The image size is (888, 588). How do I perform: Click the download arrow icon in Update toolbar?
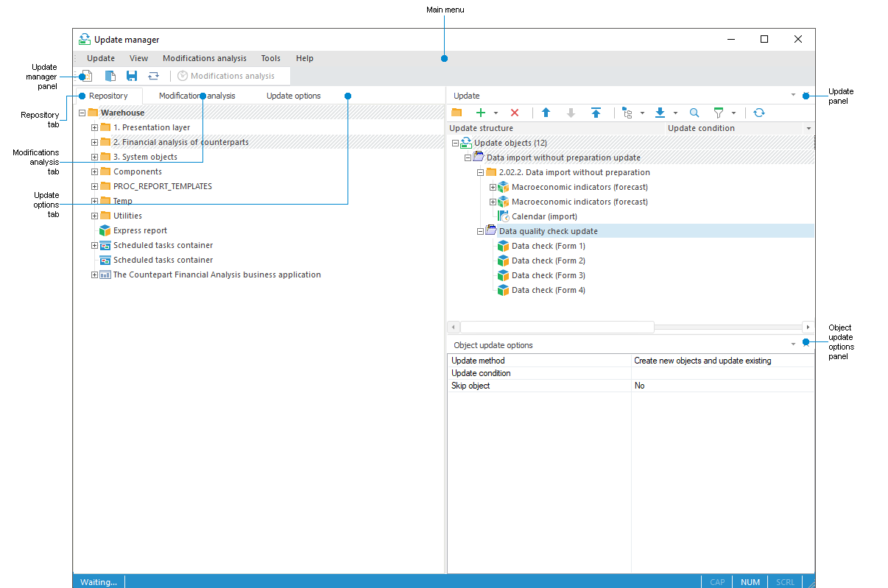pyautogui.click(x=660, y=113)
